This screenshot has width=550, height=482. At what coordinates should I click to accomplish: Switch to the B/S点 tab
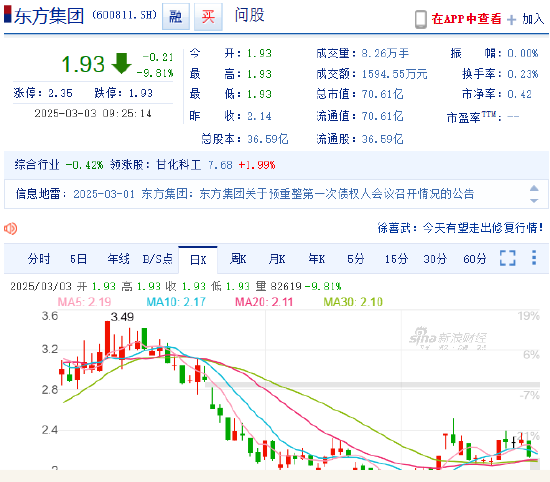157,259
